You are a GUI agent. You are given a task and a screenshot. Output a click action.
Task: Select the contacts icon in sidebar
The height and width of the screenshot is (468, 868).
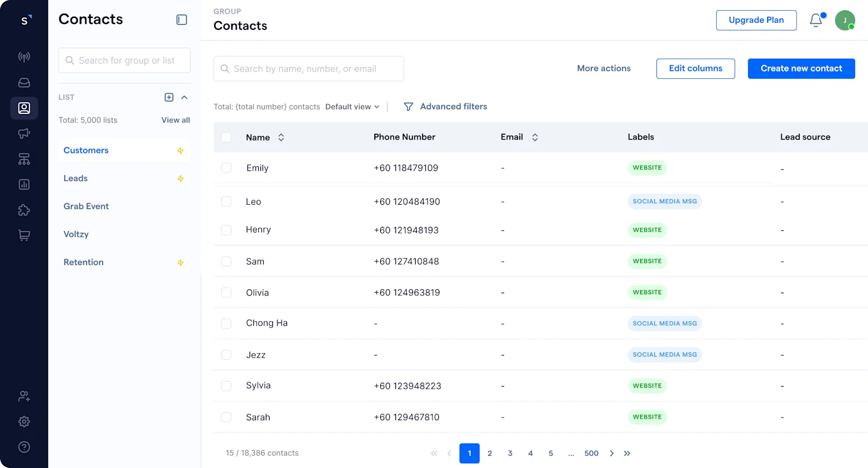pos(24,108)
